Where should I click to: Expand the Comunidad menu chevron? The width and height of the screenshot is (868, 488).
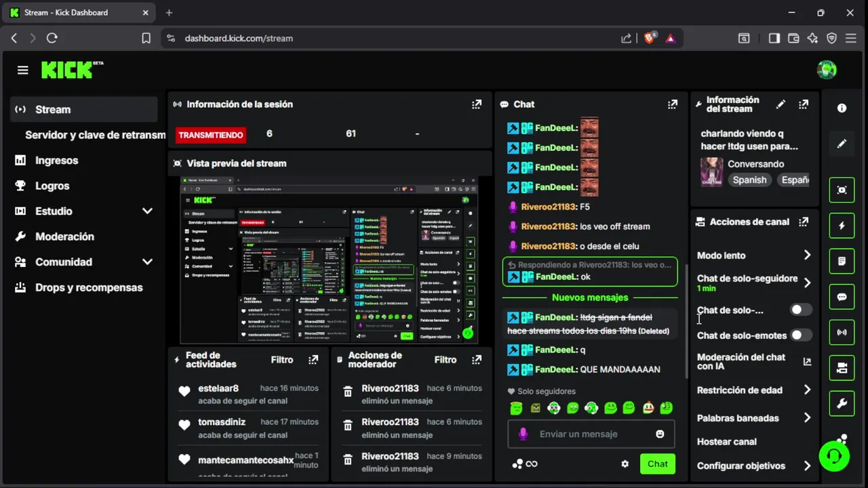click(x=147, y=262)
